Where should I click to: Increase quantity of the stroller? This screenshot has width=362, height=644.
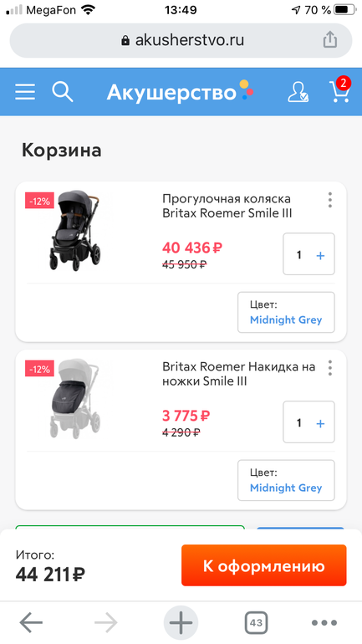[320, 255]
